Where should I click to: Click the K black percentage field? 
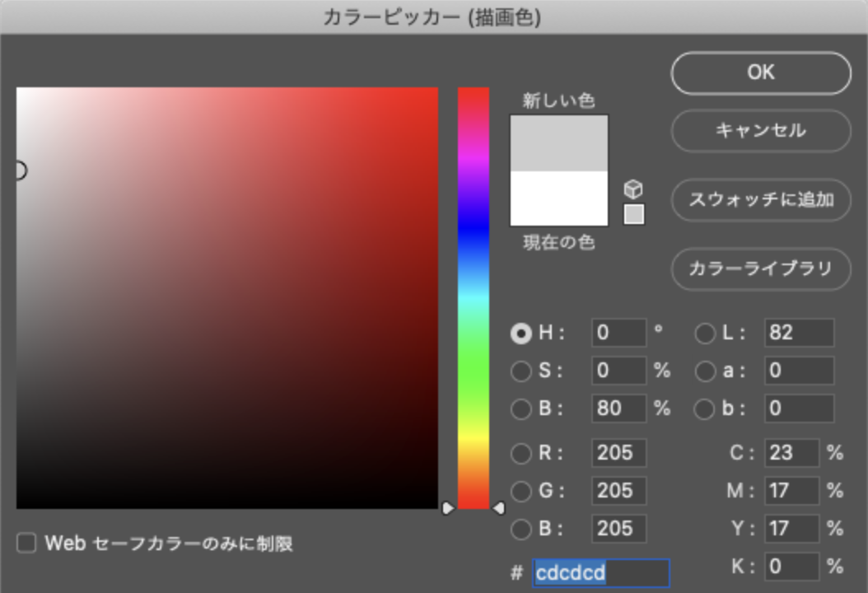791,567
